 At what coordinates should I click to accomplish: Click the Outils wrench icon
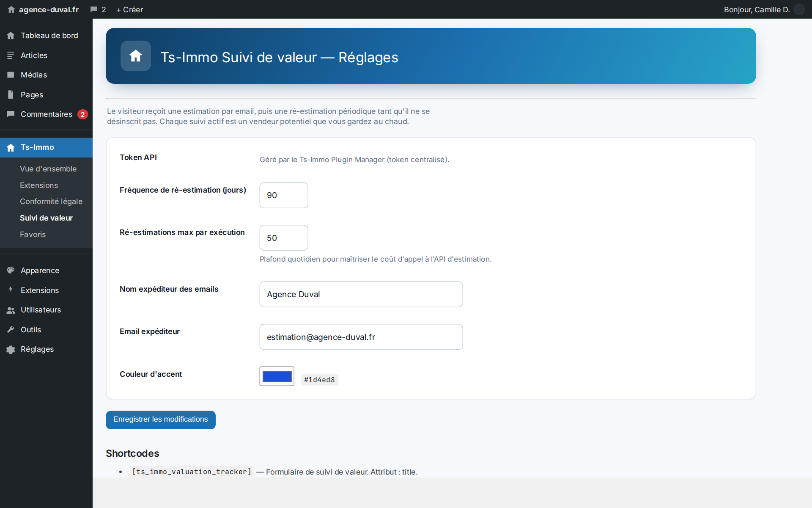point(11,329)
